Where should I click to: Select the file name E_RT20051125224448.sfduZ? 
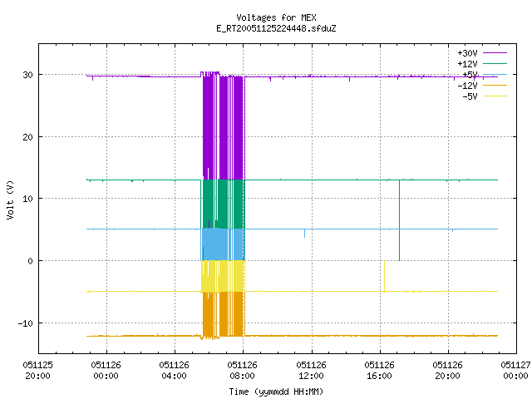[276, 28]
